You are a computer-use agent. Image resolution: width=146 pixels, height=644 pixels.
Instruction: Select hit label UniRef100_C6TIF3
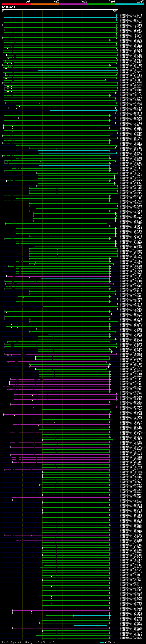point(131,80)
